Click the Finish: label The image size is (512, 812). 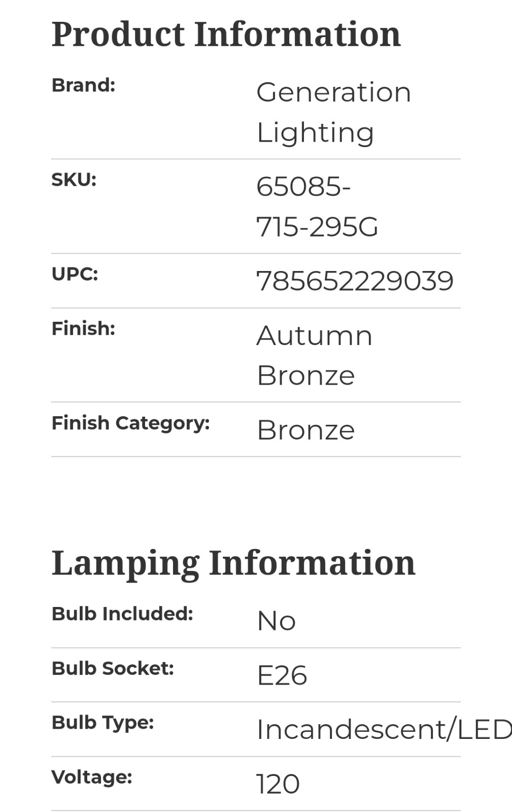[84, 328]
